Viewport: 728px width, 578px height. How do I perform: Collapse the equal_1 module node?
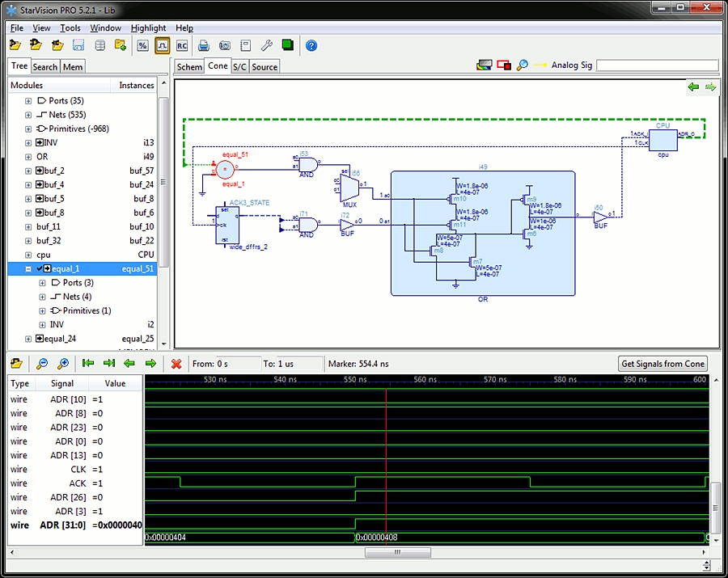pos(29,269)
